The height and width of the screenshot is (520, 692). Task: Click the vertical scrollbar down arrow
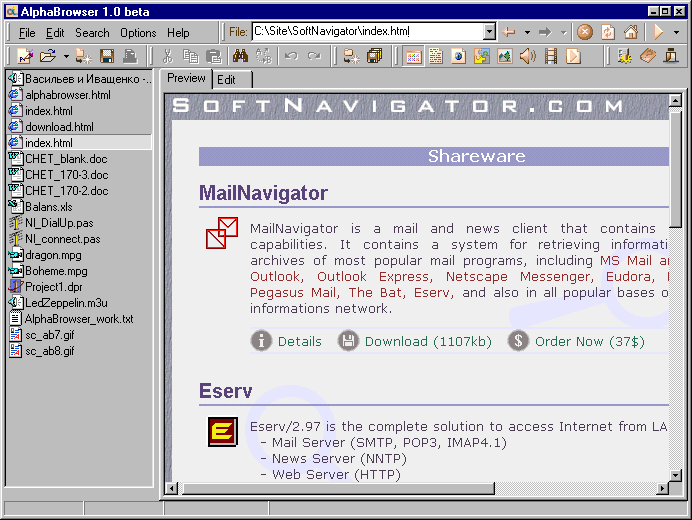pyautogui.click(x=675, y=472)
